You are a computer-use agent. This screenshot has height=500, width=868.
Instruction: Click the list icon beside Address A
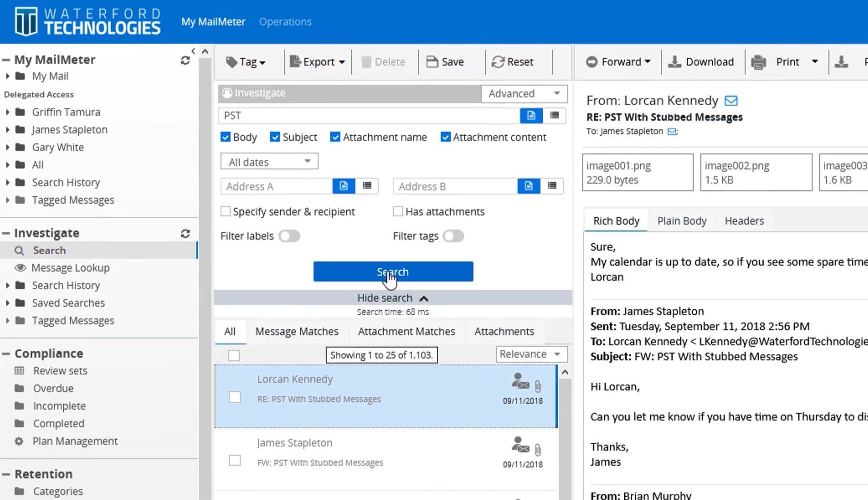click(x=367, y=186)
